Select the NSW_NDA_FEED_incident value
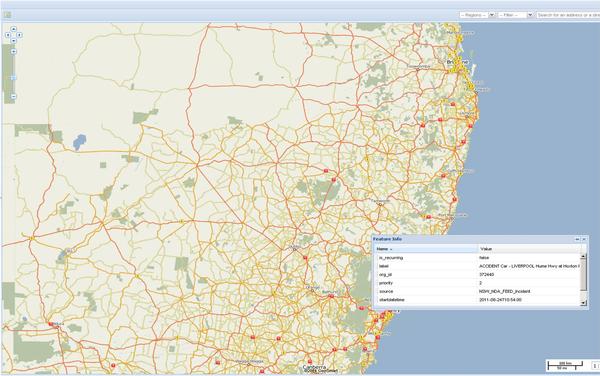The height and width of the screenshot is (376, 600). 505,291
